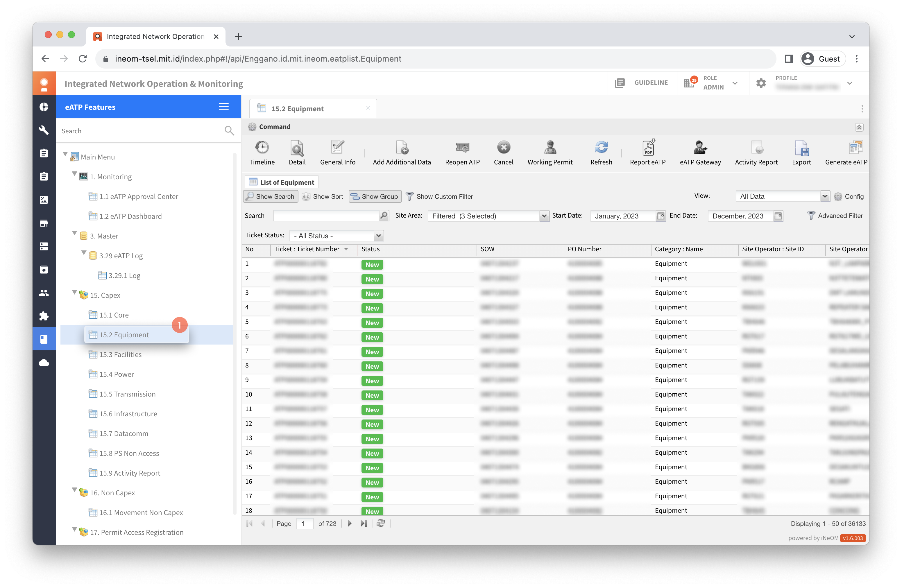Click Report eATP PDF icon

coord(648,147)
